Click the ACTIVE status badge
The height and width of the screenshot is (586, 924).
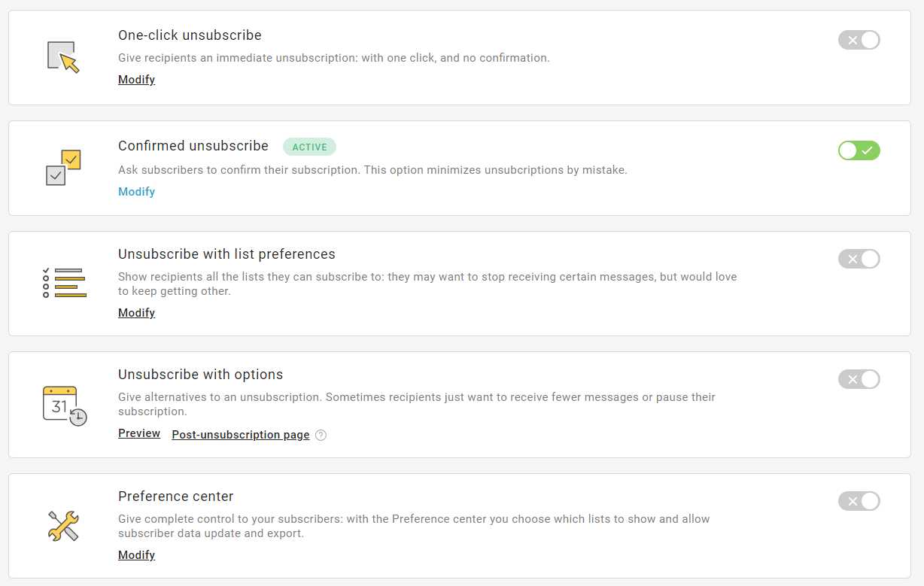click(309, 147)
